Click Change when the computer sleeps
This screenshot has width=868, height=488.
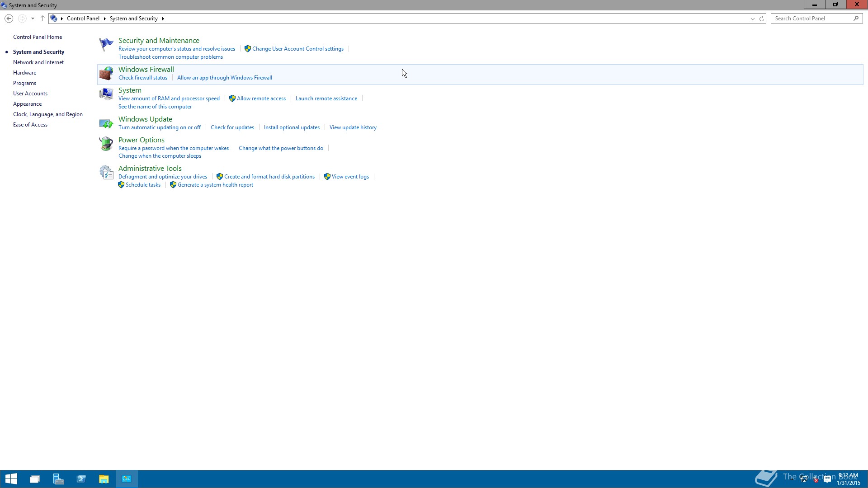160,156
